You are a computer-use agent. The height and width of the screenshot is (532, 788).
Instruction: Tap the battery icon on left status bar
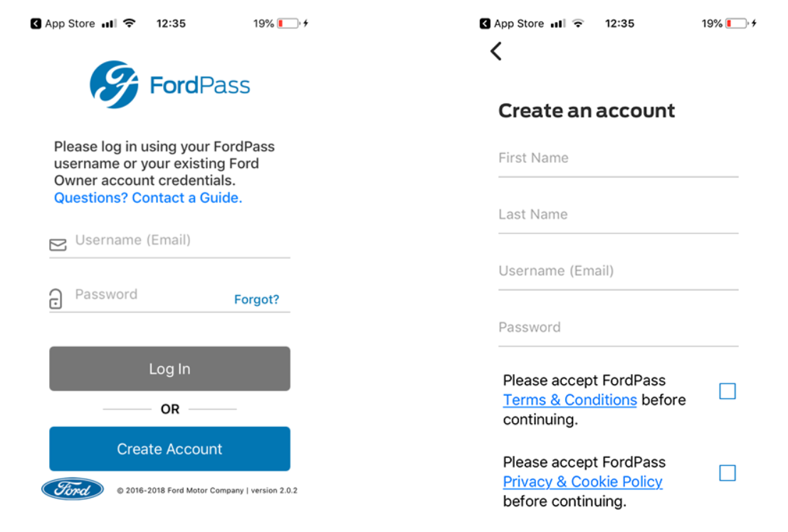coord(288,23)
